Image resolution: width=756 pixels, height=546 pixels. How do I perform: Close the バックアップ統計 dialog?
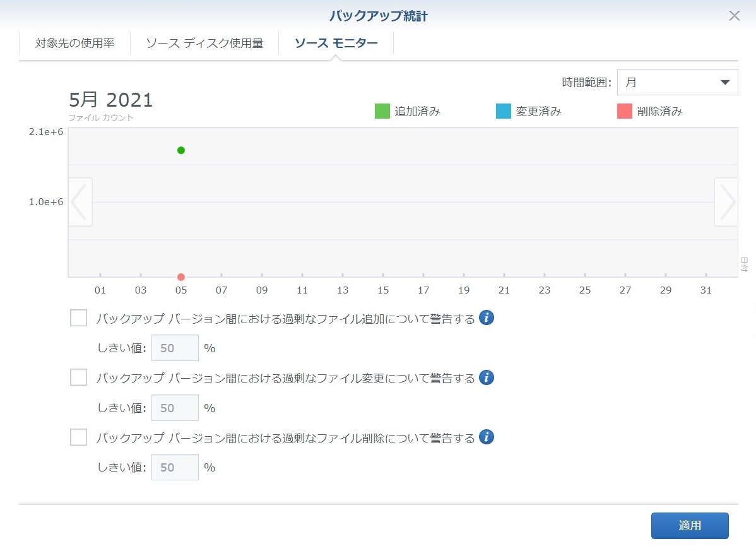[734, 16]
